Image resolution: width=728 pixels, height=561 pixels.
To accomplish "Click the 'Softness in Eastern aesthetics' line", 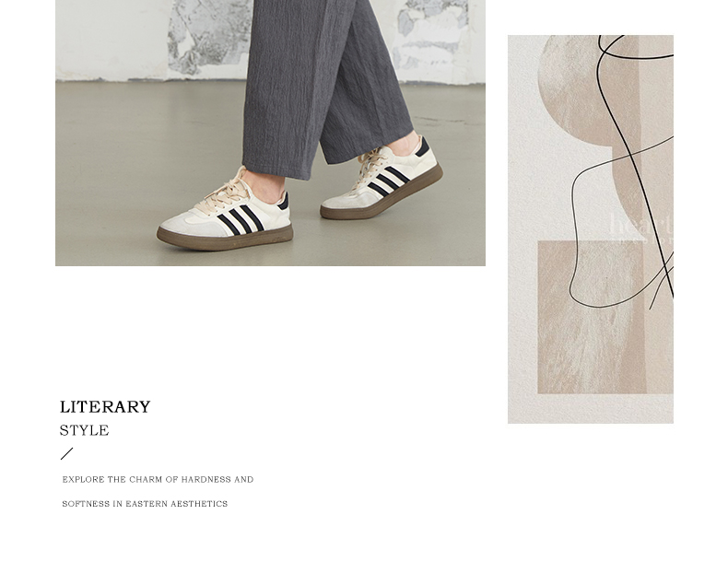I will coord(145,504).
